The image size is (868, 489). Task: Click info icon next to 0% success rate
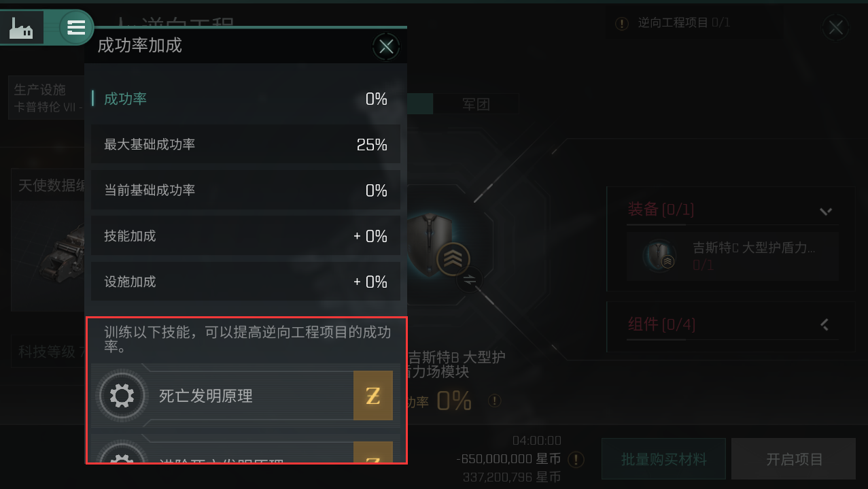[x=495, y=401]
